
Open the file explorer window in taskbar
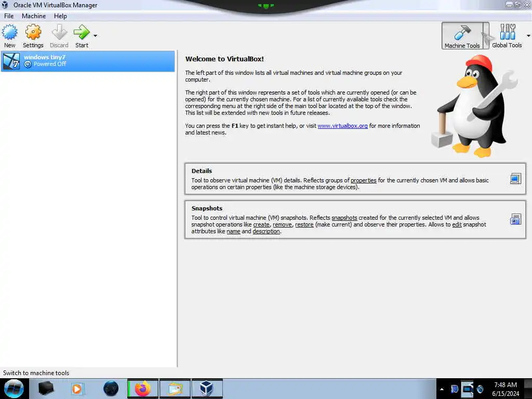tap(175, 389)
